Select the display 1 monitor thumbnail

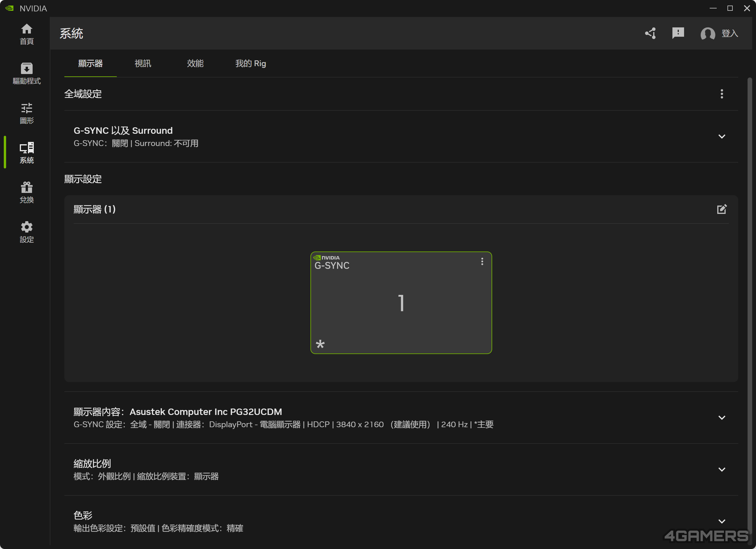(401, 303)
